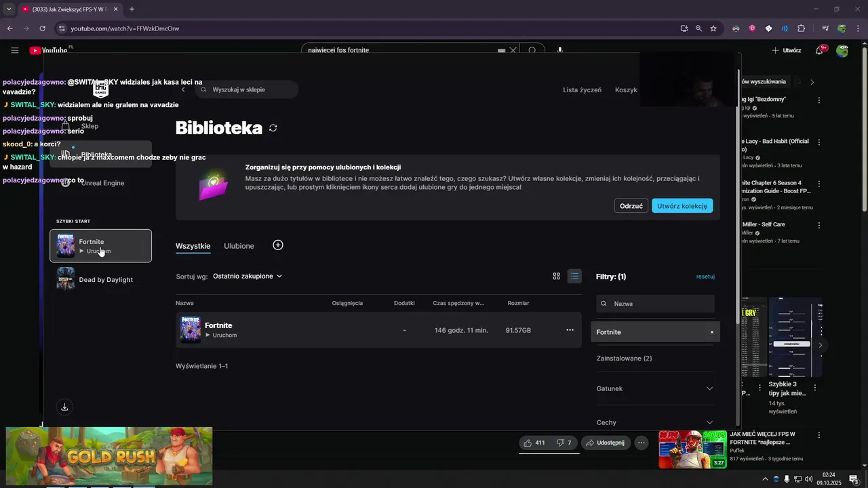Open the sort by Ostatnio zakupione dropdown
868x488 pixels.
click(248, 277)
